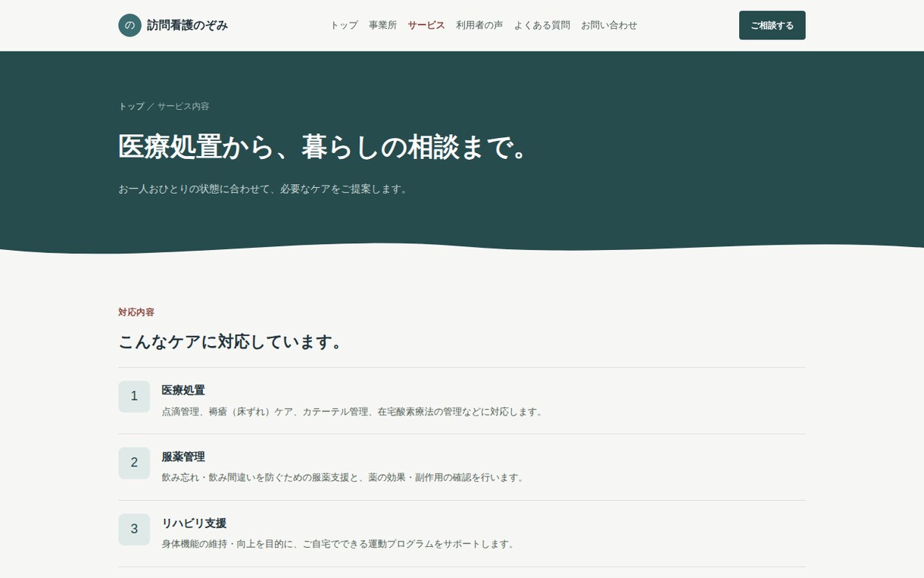Image resolution: width=924 pixels, height=578 pixels.
Task: Click the 服薬管理 item title
Action: click(x=183, y=457)
